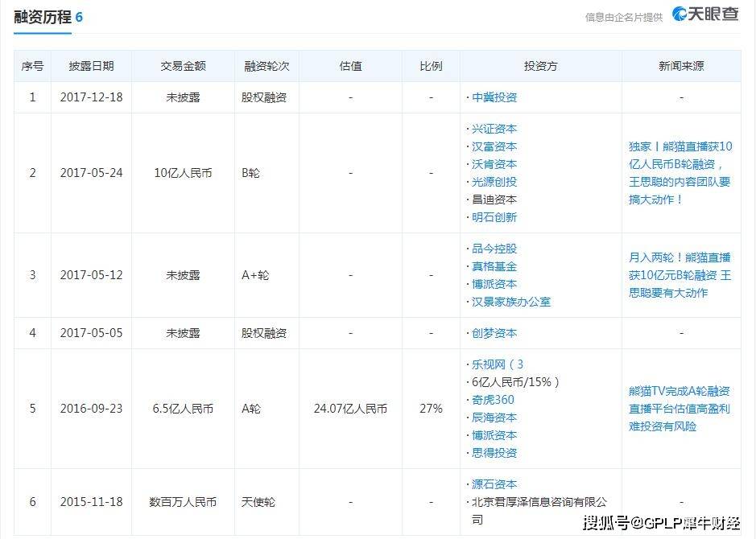Select date cell 2016-09-23
Image resolution: width=756 pixels, height=539 pixels.
coord(91,409)
